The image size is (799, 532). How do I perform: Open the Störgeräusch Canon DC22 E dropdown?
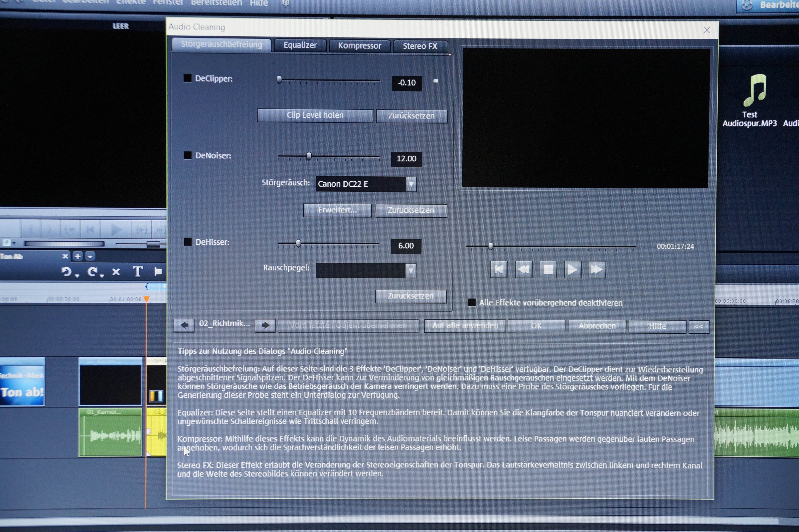pyautogui.click(x=411, y=184)
